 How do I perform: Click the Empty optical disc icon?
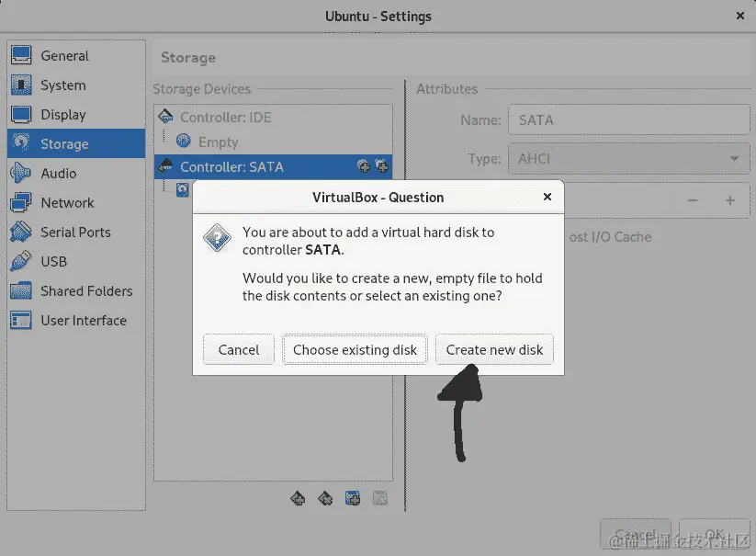coord(184,141)
